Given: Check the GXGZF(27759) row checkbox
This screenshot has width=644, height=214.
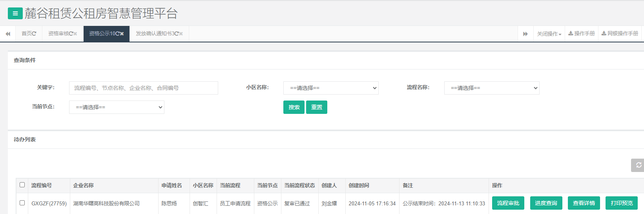Looking at the screenshot, I should pos(22,203).
